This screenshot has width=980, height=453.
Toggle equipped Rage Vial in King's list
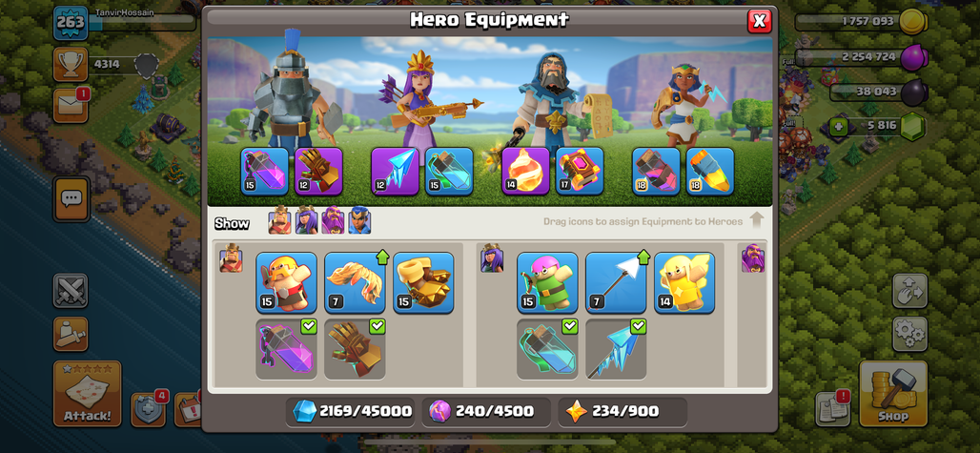point(286,349)
